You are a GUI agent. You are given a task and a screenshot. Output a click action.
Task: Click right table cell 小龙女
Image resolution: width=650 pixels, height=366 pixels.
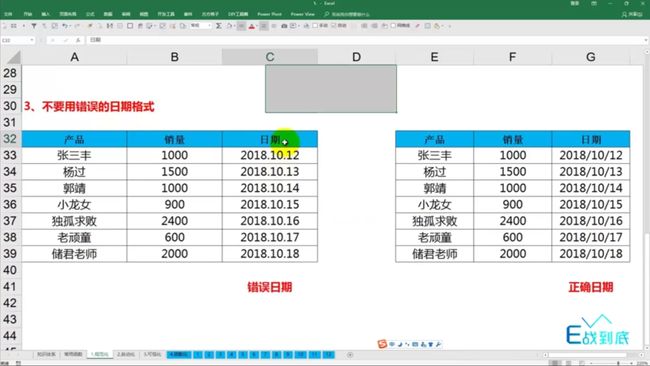434,204
